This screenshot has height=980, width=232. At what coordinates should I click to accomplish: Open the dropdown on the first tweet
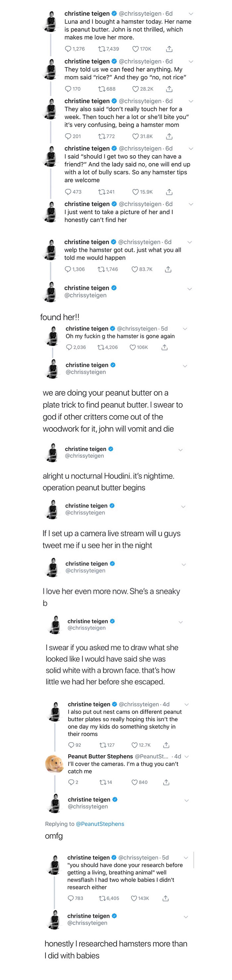click(191, 13)
